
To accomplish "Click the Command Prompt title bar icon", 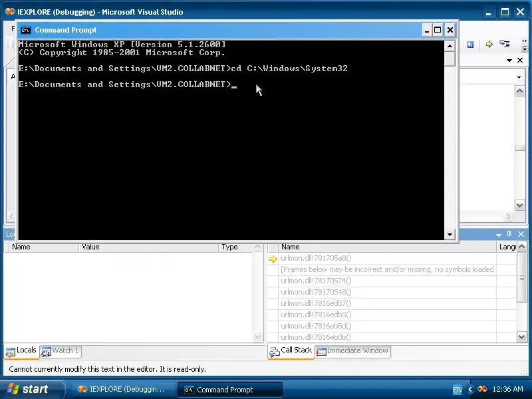I will (25, 30).
